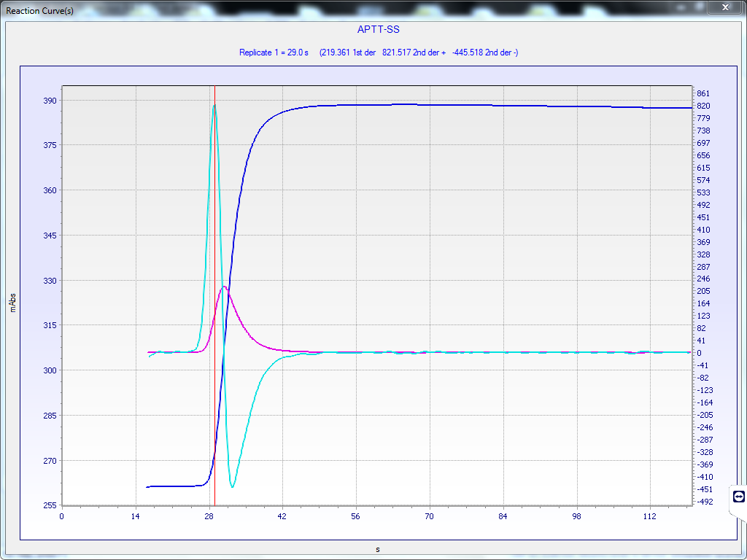Click the magenta first derivative peak
The width and height of the screenshot is (747, 560).
coord(225,287)
